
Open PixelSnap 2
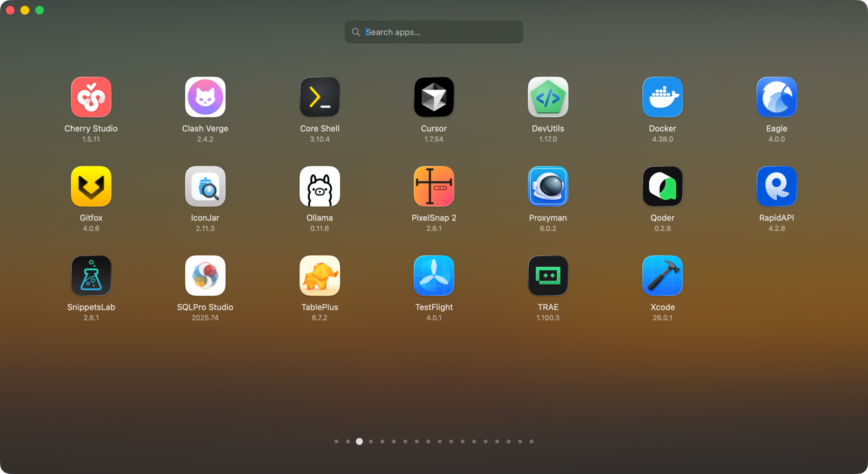[x=434, y=186]
